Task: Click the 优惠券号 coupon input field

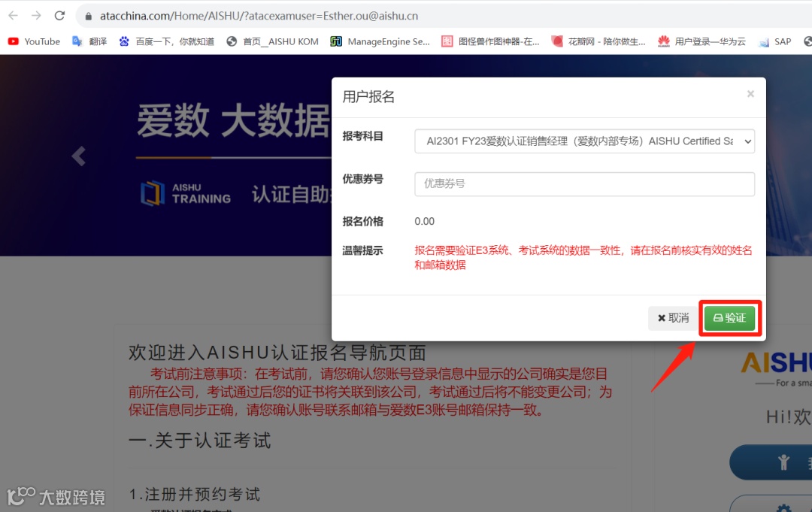Action: [584, 183]
